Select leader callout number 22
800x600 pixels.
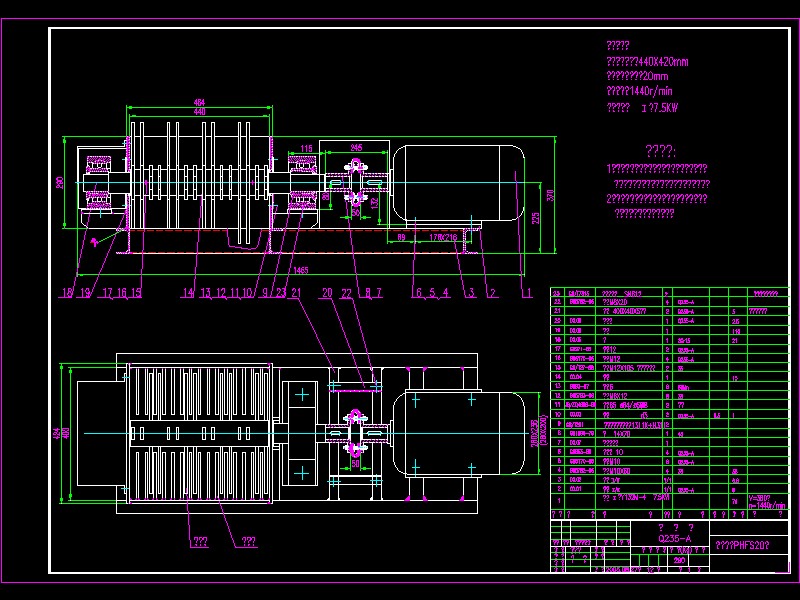[346, 293]
